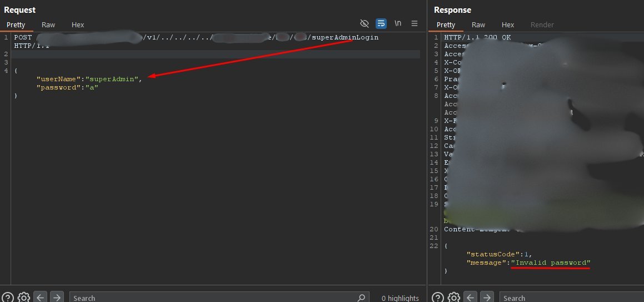Open help icon under the Response panel
This screenshot has height=302, width=644.
click(x=438, y=298)
